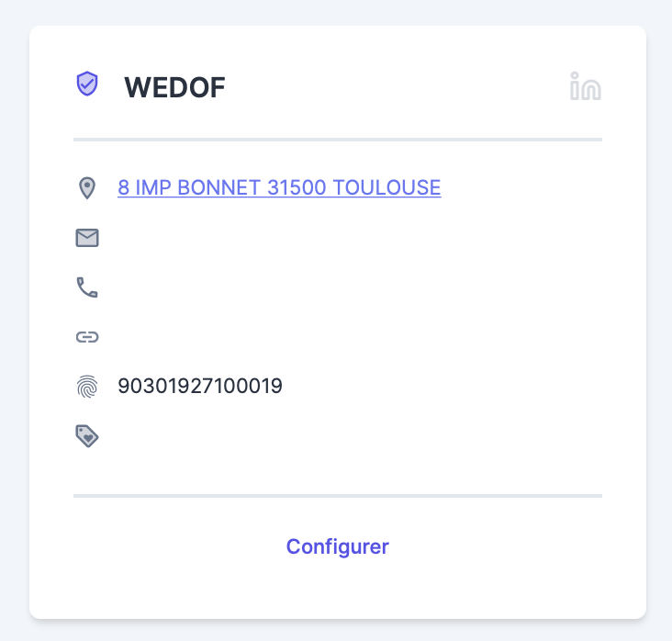Select the SIRET number 90301927100019
The image size is (672, 641).
(x=200, y=387)
